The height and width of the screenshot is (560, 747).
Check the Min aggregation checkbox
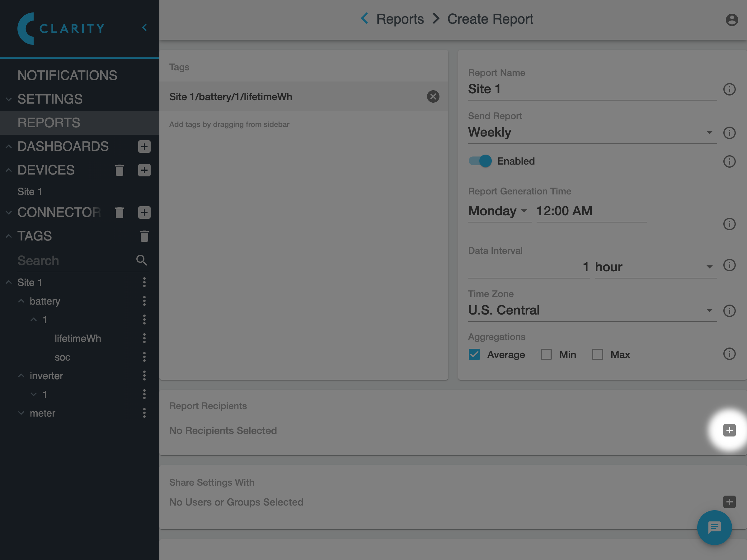click(546, 354)
